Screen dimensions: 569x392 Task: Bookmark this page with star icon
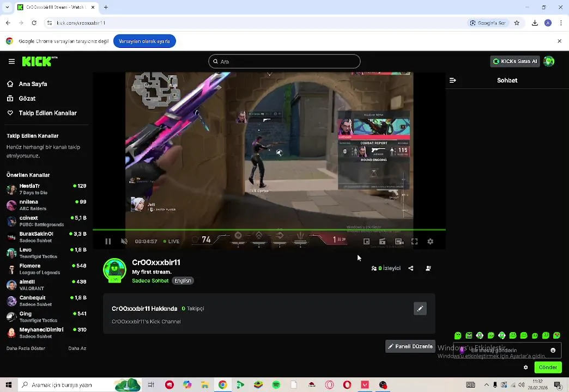point(517,23)
